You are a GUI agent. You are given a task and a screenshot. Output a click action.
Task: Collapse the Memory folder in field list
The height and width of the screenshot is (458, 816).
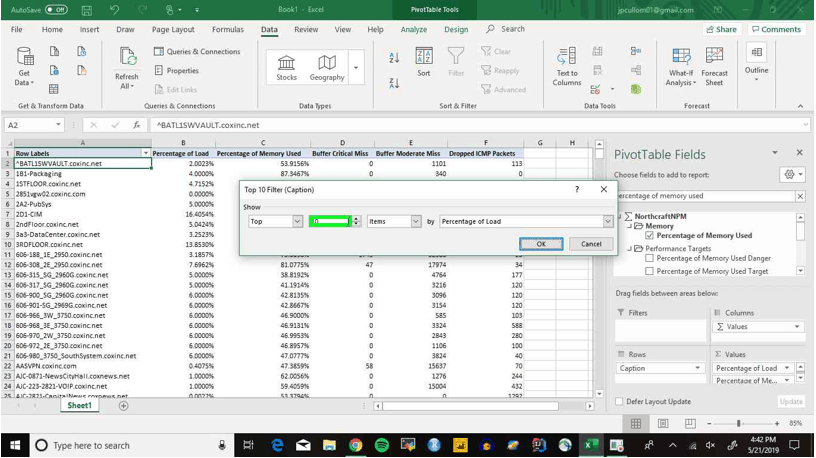tap(629, 226)
